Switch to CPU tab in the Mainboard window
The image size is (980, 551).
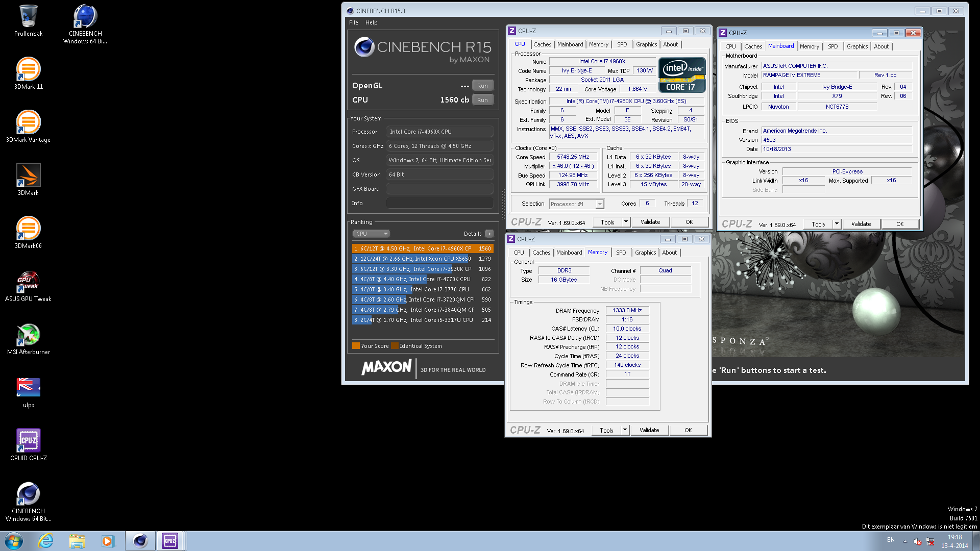point(730,46)
